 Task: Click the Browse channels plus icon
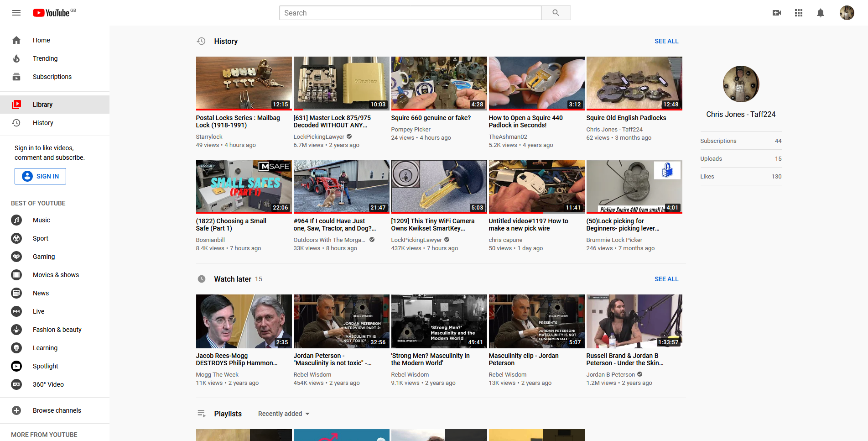click(x=16, y=410)
